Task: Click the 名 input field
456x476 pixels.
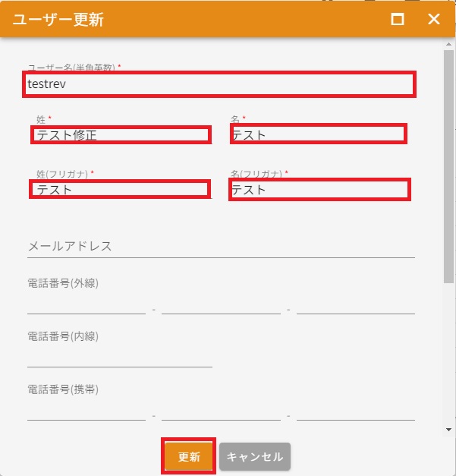Action: 318,134
